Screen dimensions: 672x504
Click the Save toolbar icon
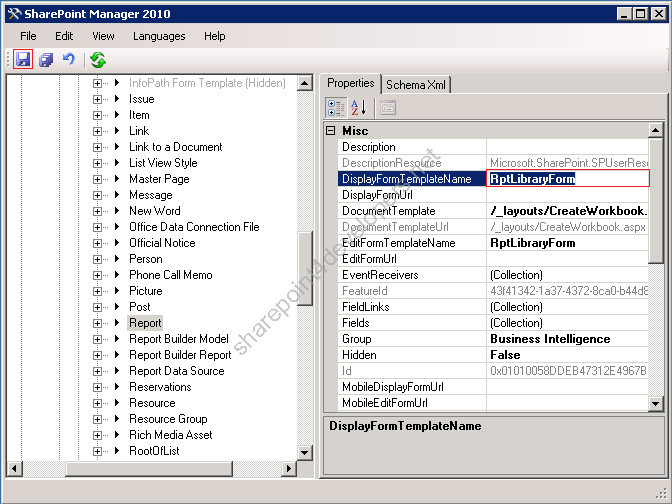coord(23,59)
